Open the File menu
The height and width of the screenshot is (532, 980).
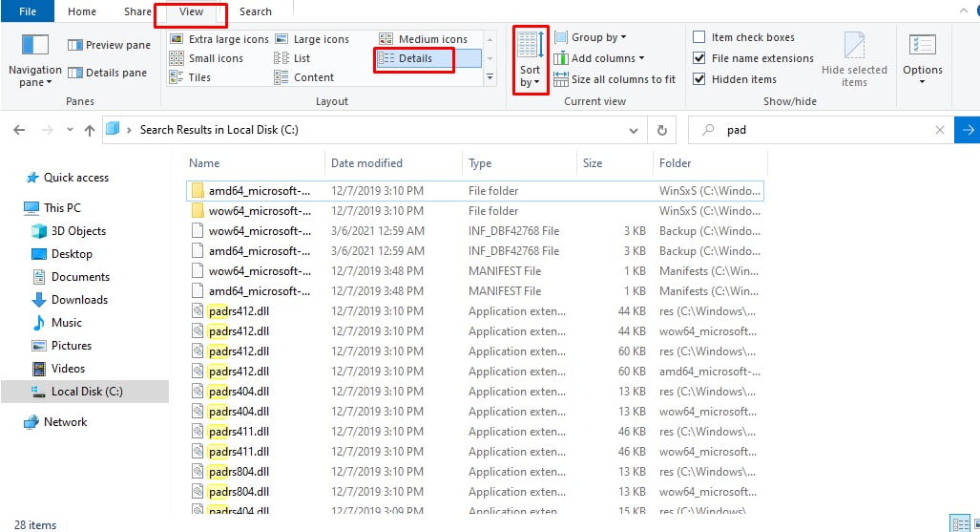[28, 11]
